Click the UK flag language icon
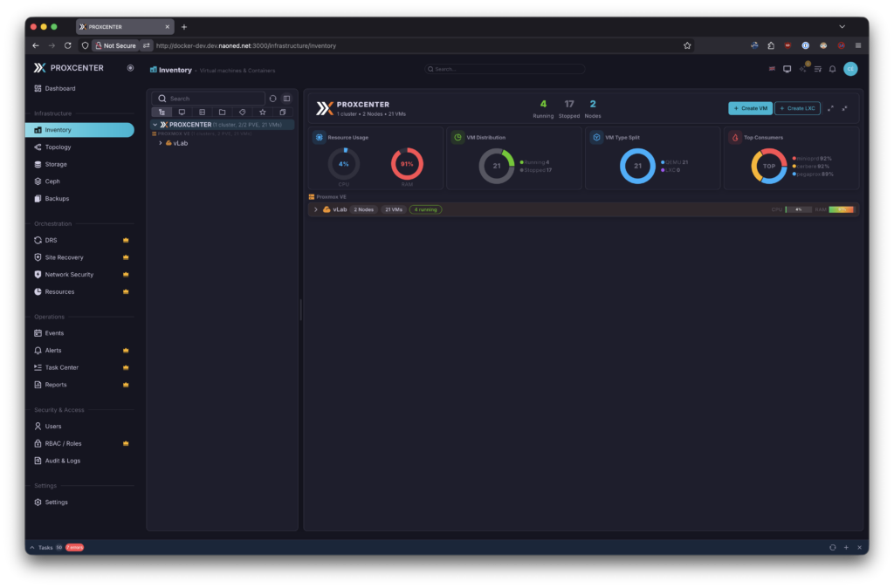This screenshot has width=894, height=588. (772, 69)
